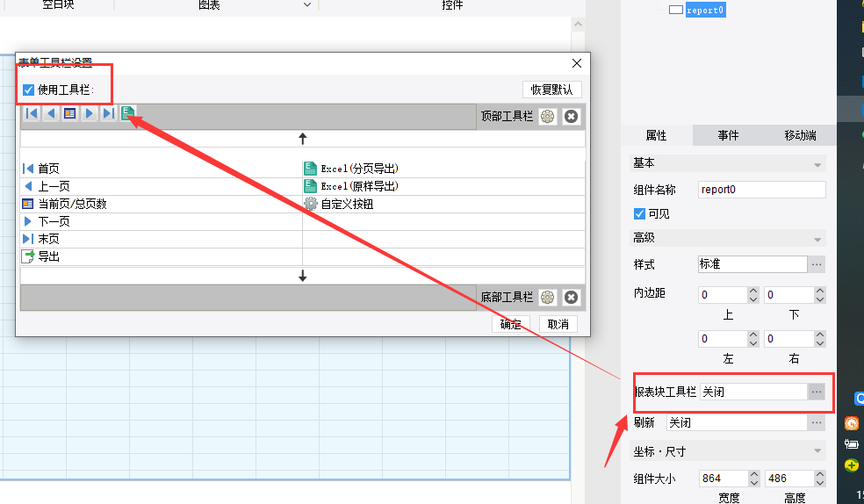Open 刷新 ellipsis button
Image resolution: width=864 pixels, height=504 pixels.
point(817,423)
